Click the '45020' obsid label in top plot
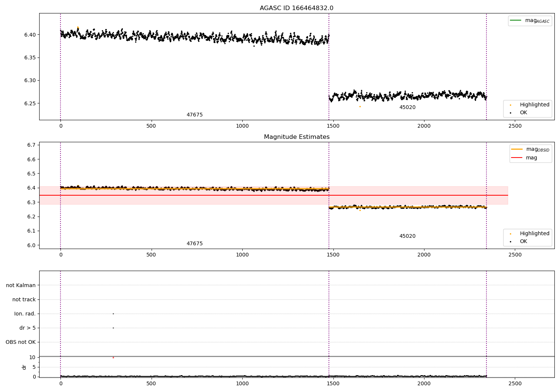This screenshot has width=560, height=392. coord(407,108)
